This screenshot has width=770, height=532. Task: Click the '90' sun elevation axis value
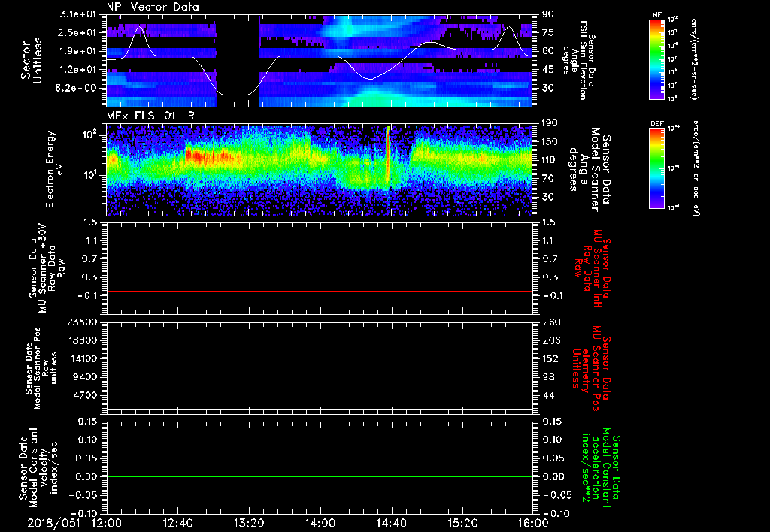[548, 14]
